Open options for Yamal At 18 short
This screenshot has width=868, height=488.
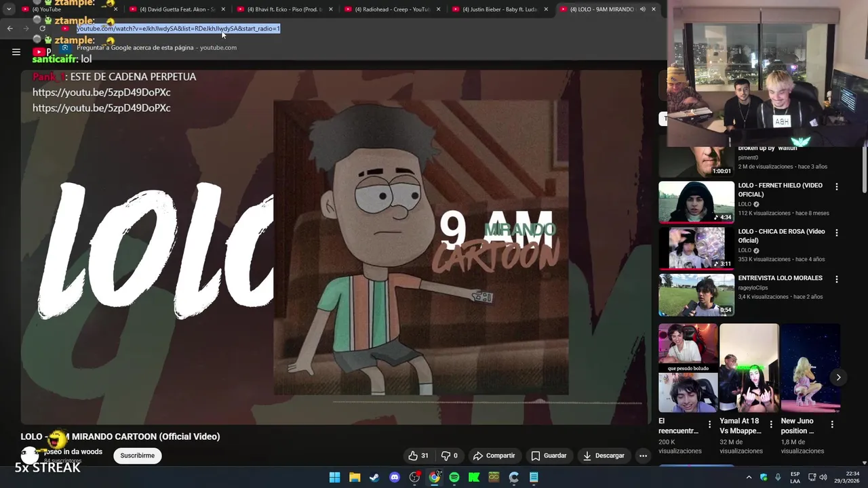pyautogui.click(x=770, y=424)
